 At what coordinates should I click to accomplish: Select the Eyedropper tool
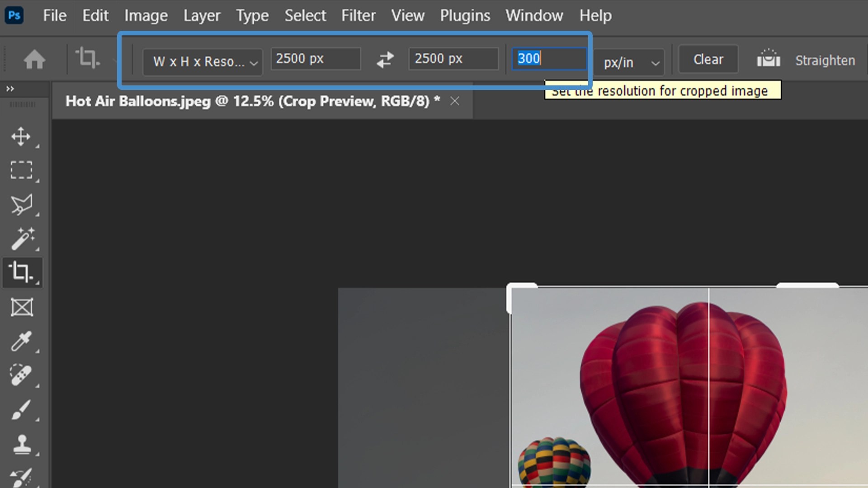[21, 341]
